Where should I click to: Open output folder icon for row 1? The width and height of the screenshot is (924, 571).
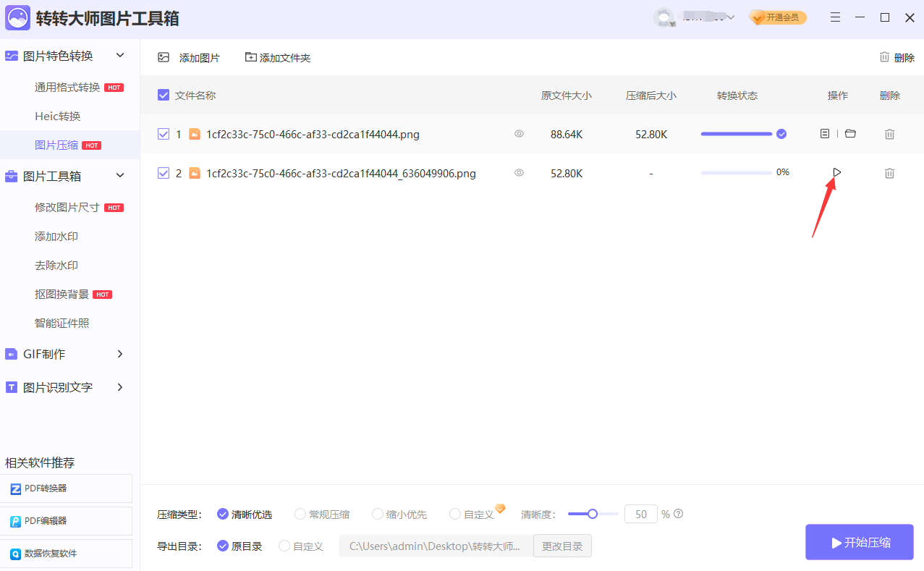[x=850, y=134]
